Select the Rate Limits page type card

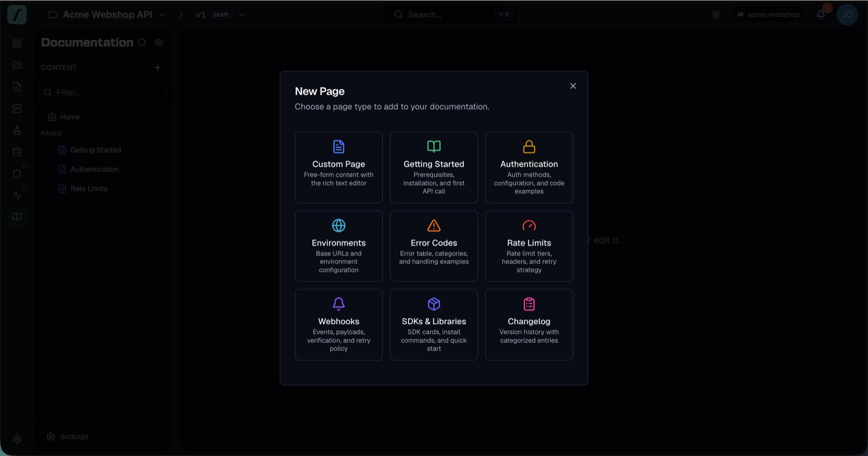(x=529, y=246)
